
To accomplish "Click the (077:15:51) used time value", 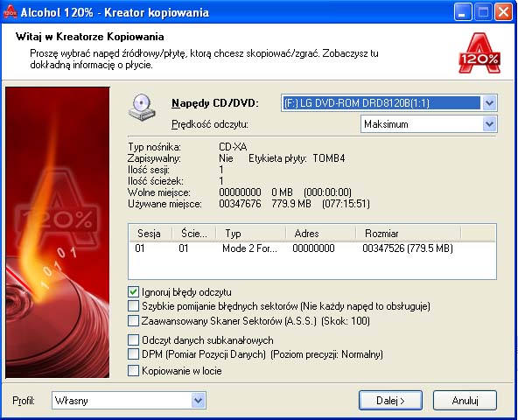I will point(346,204).
